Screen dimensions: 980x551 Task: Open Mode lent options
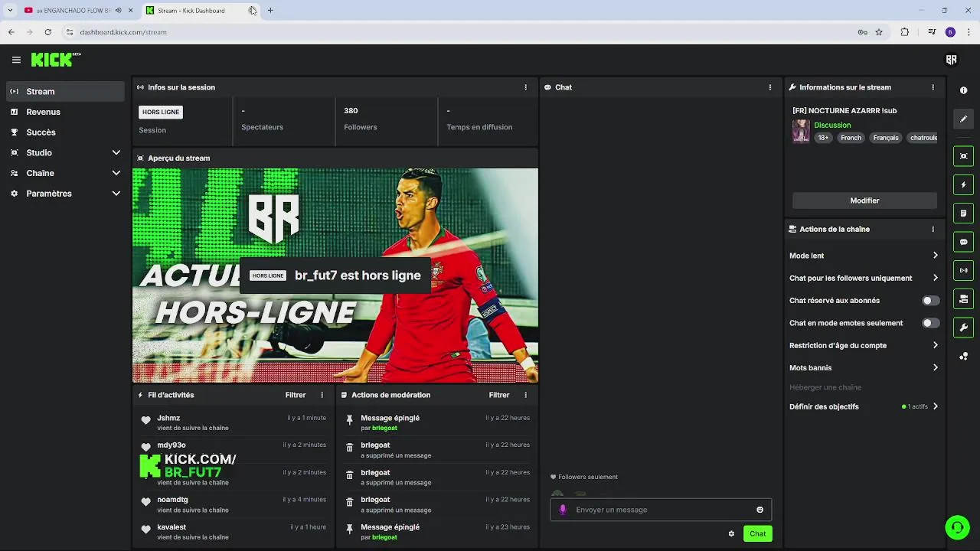864,256
